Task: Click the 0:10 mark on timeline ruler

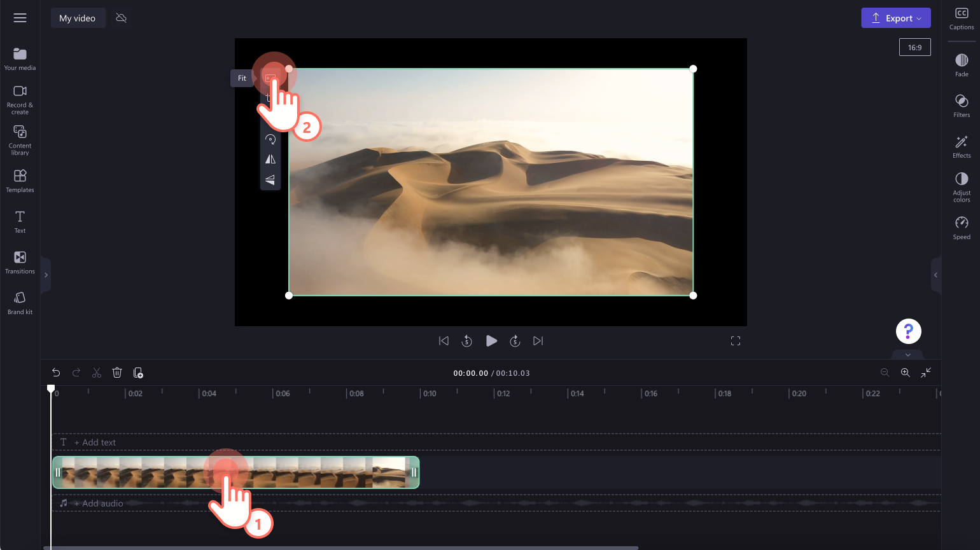Action: (x=430, y=394)
